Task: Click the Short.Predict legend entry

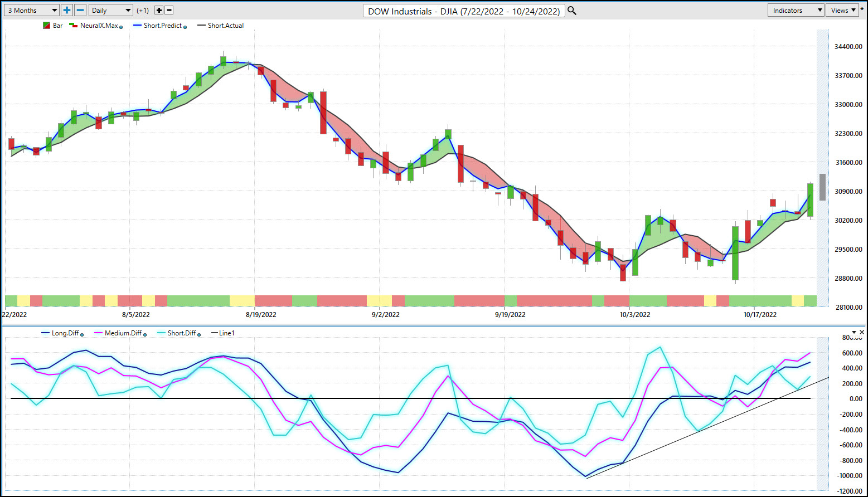Action: [x=158, y=26]
